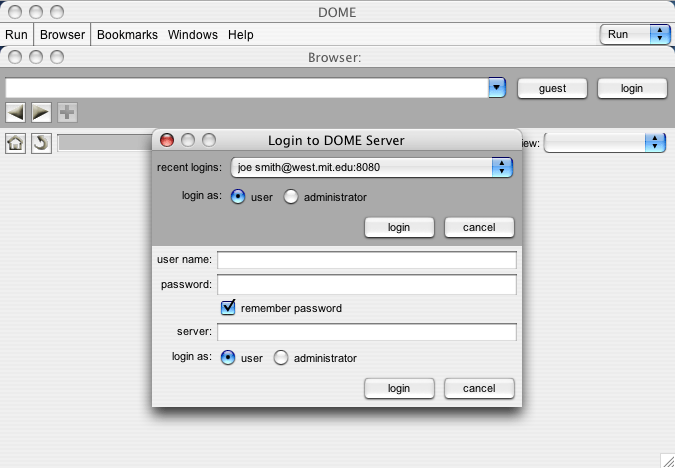The image size is (675, 468).
Task: Click login button in Browser toolbar
Action: click(632, 88)
